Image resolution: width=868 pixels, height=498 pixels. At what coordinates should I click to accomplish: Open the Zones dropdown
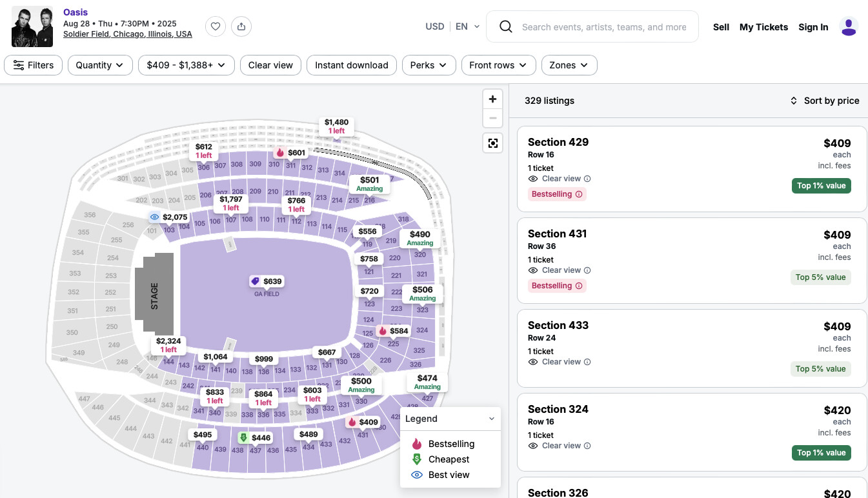point(569,65)
